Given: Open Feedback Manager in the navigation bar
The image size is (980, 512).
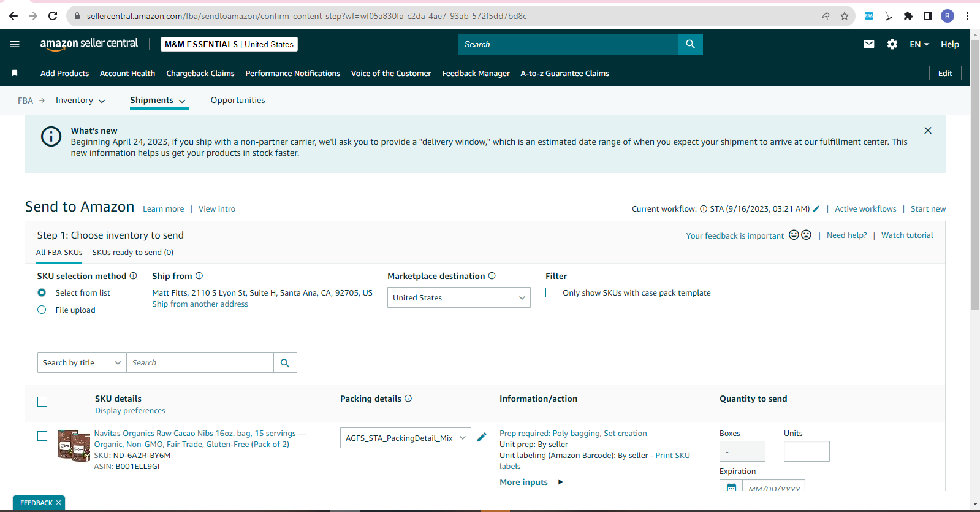Looking at the screenshot, I should [x=476, y=73].
